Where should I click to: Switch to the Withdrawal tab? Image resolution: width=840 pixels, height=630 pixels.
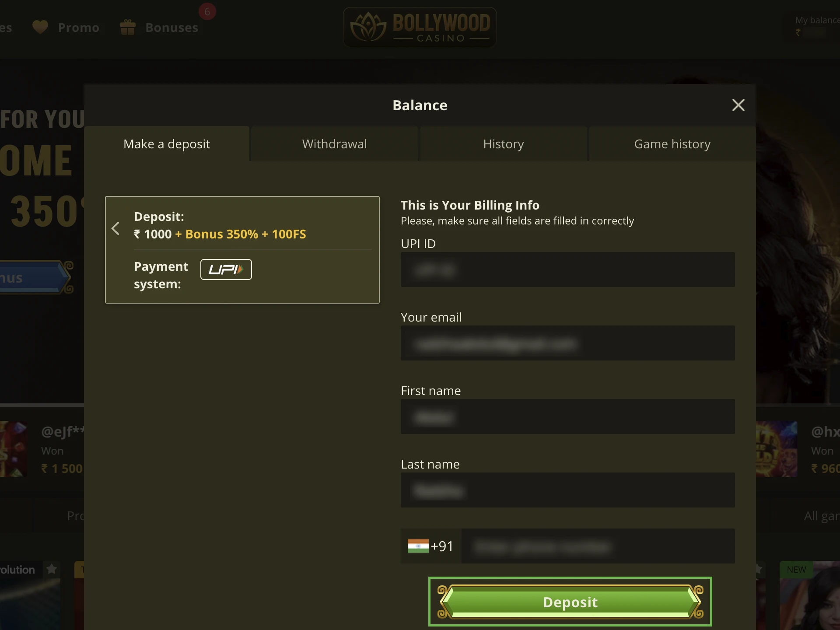335,143
